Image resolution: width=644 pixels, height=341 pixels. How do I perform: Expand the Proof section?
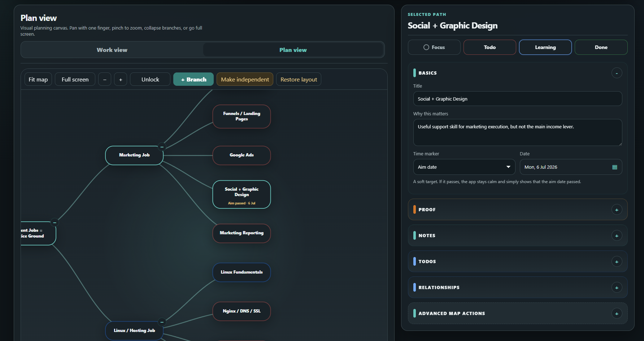pos(617,210)
